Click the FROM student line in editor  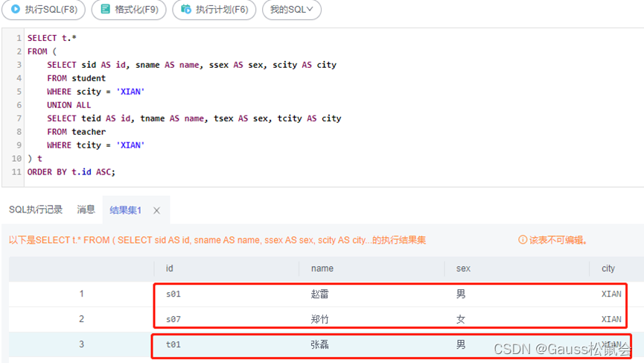[x=76, y=78]
